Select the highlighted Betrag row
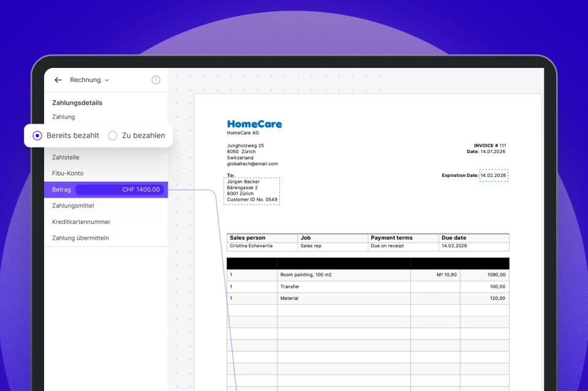This screenshot has width=588, height=391. (x=61, y=190)
